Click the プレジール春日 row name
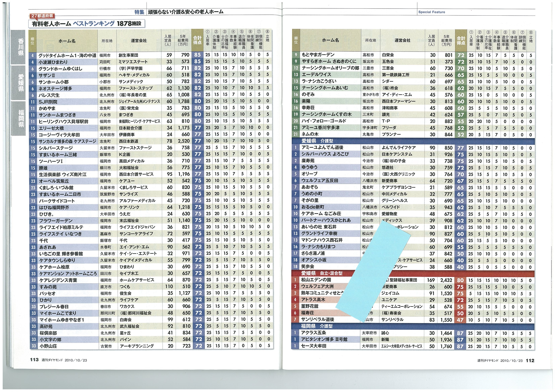The width and height of the screenshot is (555, 392). pyautogui.click(x=54, y=307)
